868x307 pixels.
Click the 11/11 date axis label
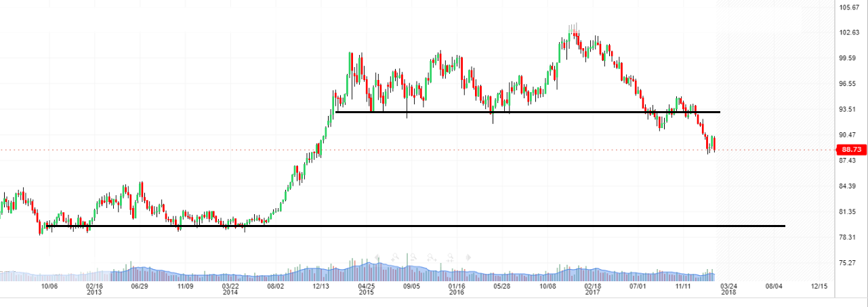684,287
